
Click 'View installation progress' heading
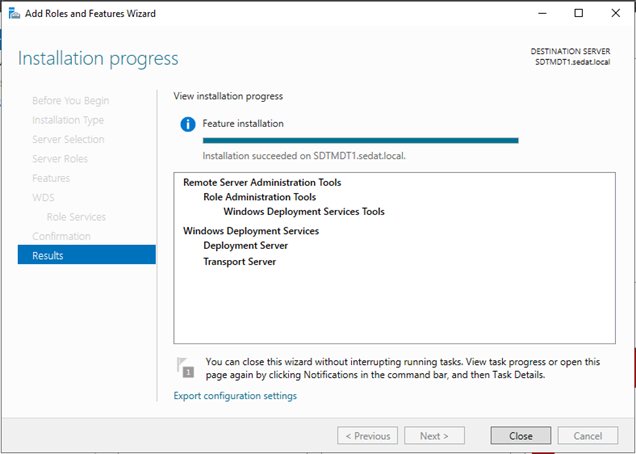[228, 96]
